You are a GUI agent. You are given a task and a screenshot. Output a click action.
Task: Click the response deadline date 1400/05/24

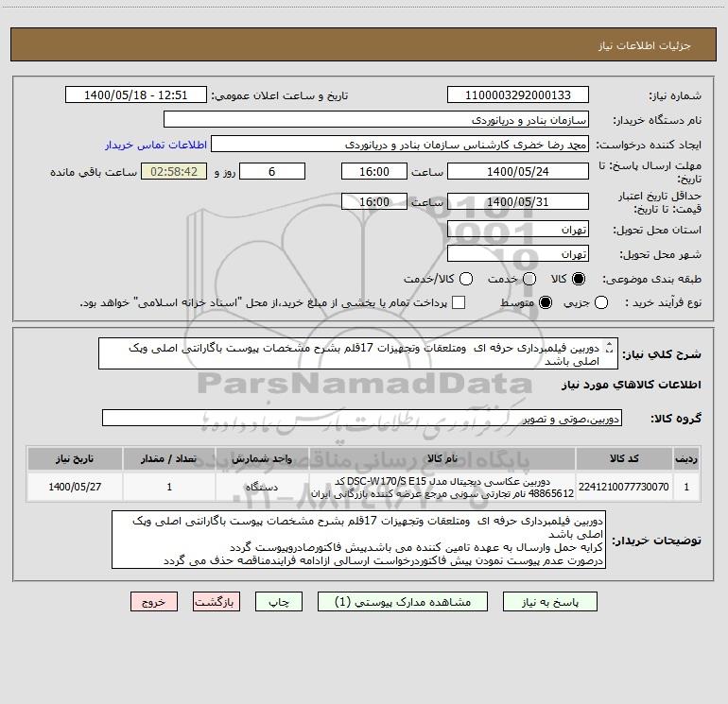pos(518,171)
